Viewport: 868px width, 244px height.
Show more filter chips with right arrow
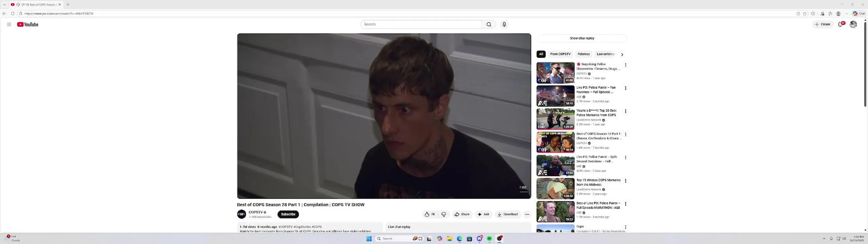pyautogui.click(x=622, y=54)
